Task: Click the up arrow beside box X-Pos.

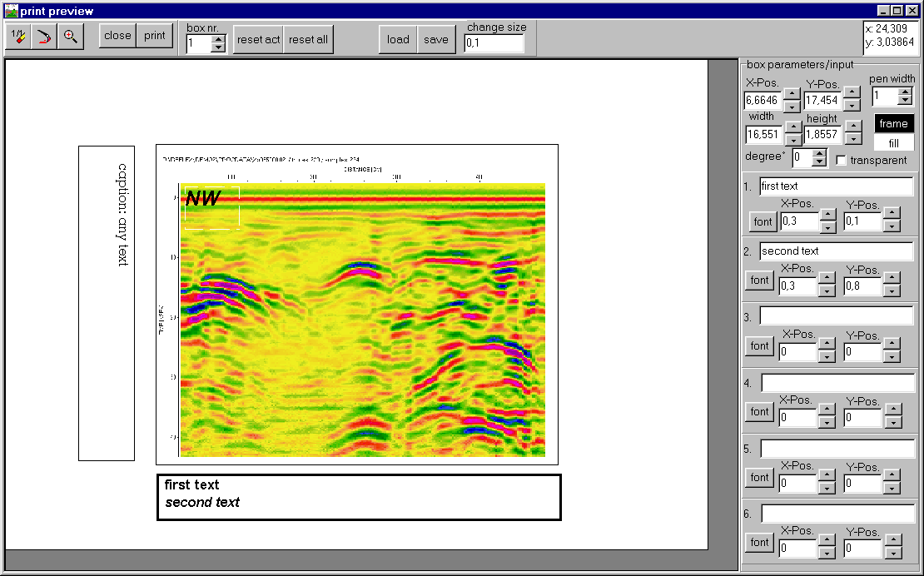Action: click(792, 93)
